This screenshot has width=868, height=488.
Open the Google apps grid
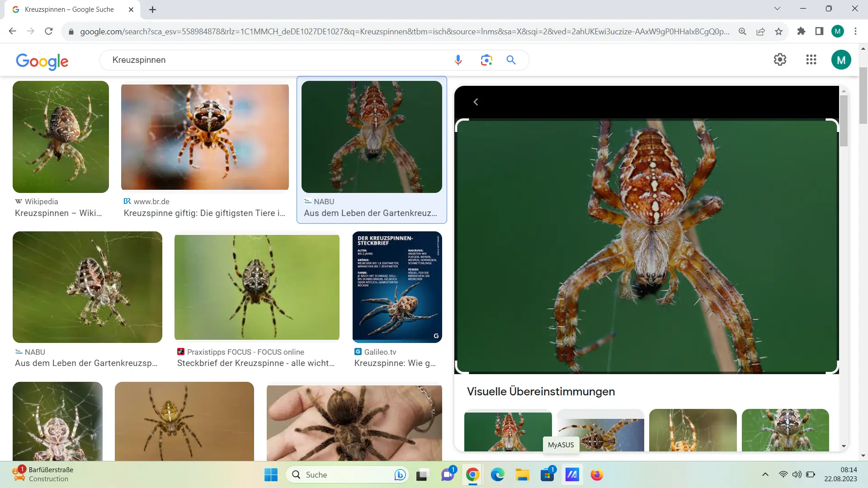pos(811,60)
